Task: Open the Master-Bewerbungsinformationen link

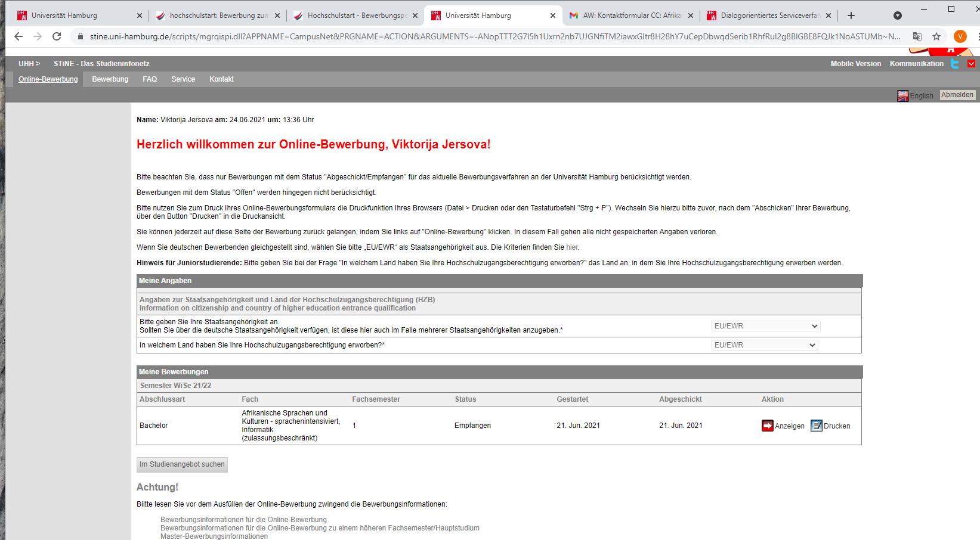Action: 214,536
